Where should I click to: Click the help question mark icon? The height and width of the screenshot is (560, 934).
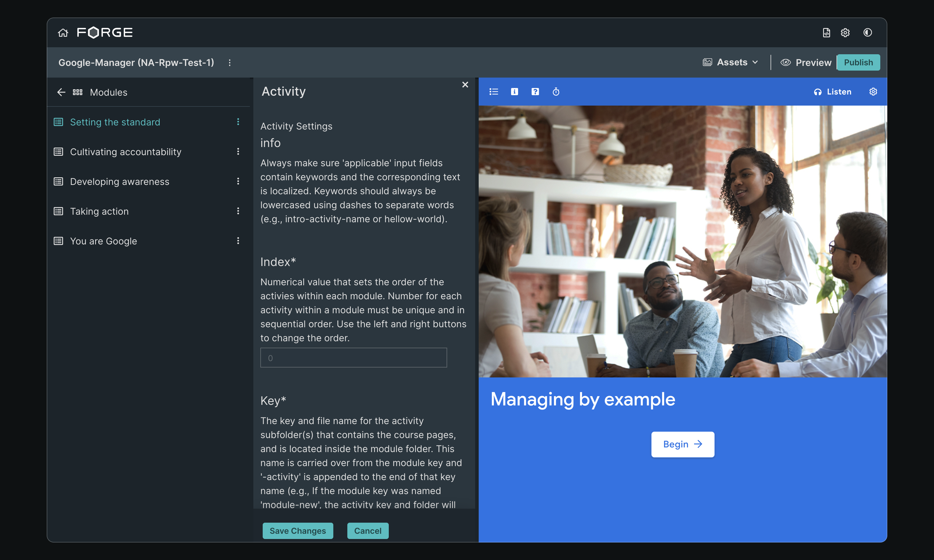tap(535, 92)
